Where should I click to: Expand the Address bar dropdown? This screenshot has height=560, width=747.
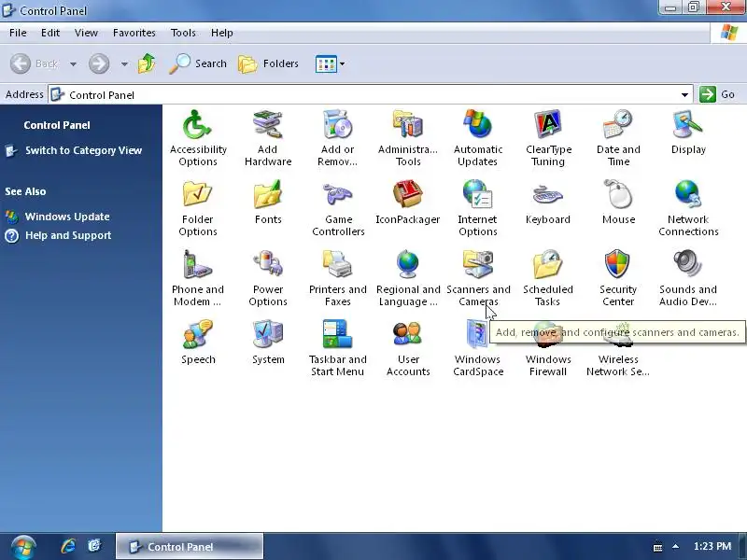[x=684, y=95]
